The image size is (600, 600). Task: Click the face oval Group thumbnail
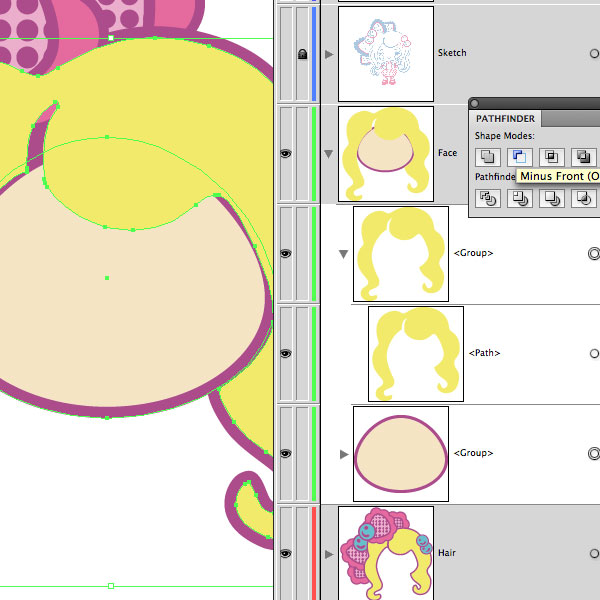[401, 454]
